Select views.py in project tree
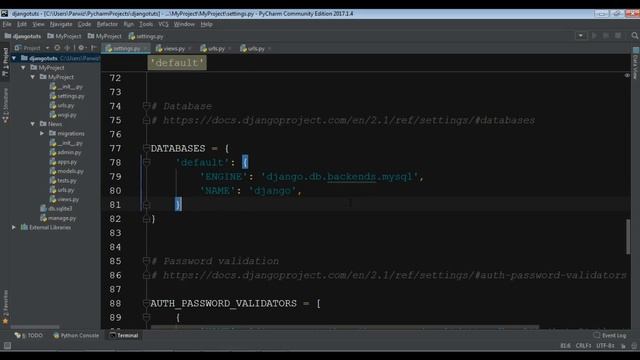 tap(64, 200)
